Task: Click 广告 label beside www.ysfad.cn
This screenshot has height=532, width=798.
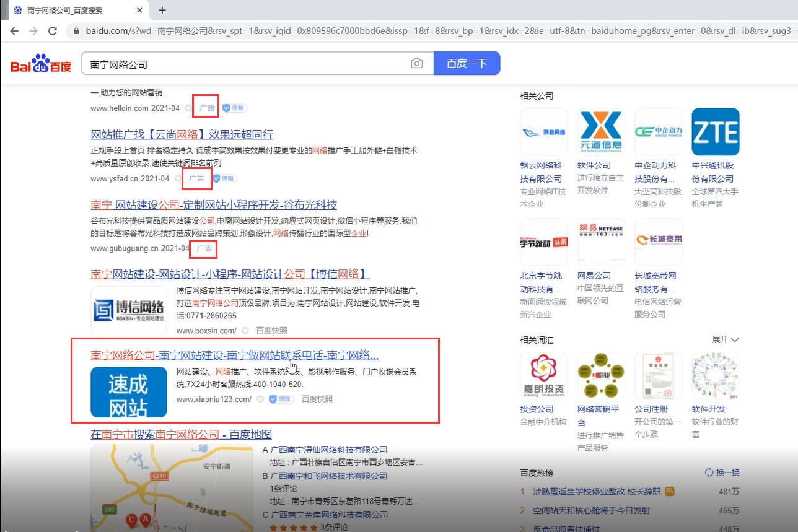Action: click(x=196, y=178)
